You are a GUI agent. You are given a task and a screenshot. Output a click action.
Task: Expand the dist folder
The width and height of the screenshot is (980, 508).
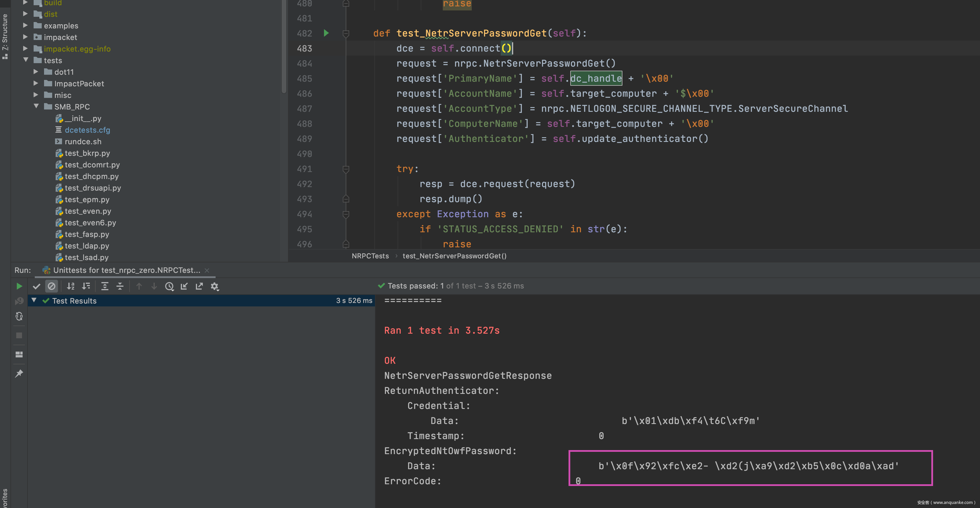(x=25, y=14)
